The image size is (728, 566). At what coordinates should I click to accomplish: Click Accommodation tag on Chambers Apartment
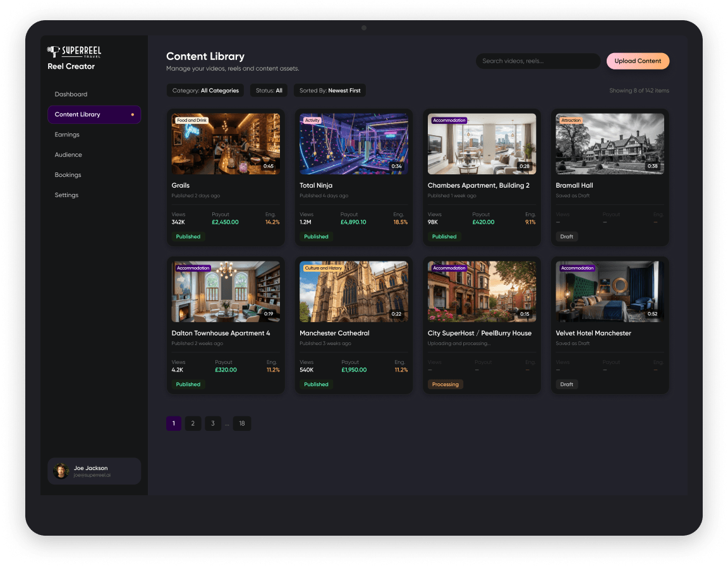point(449,120)
